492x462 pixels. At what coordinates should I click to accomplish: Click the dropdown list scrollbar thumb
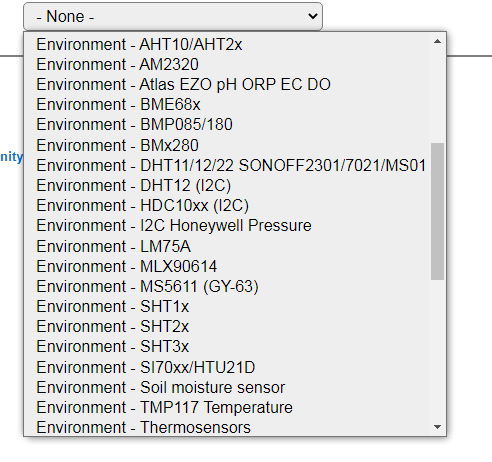[x=437, y=211]
